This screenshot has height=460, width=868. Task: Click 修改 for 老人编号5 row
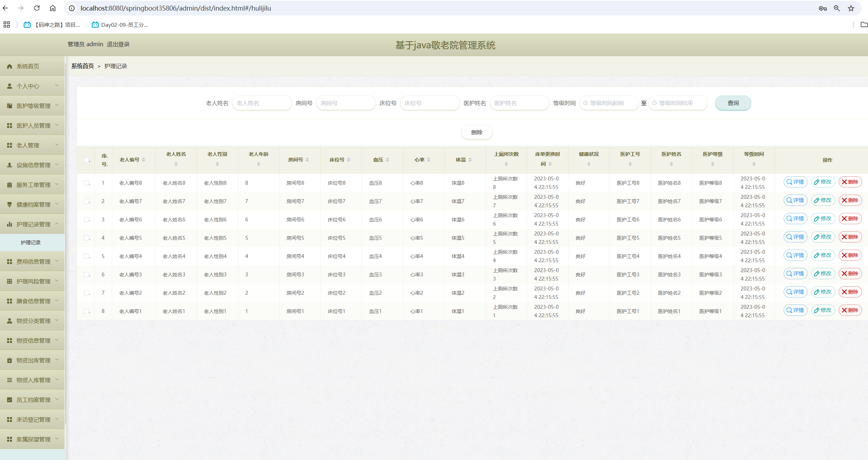(x=823, y=237)
